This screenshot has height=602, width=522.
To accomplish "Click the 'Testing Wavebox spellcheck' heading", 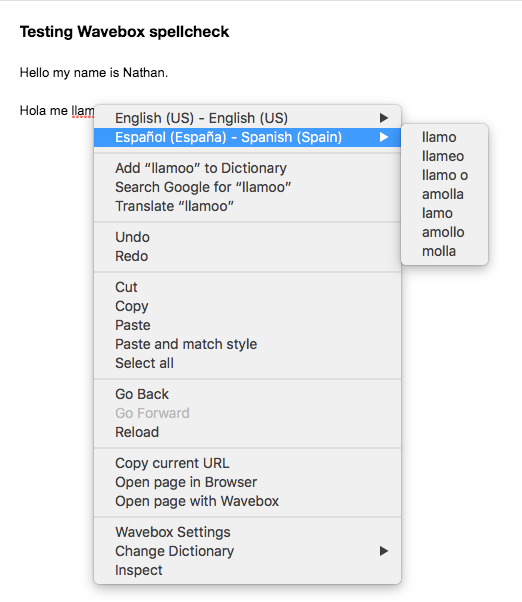I will pyautogui.click(x=124, y=32).
